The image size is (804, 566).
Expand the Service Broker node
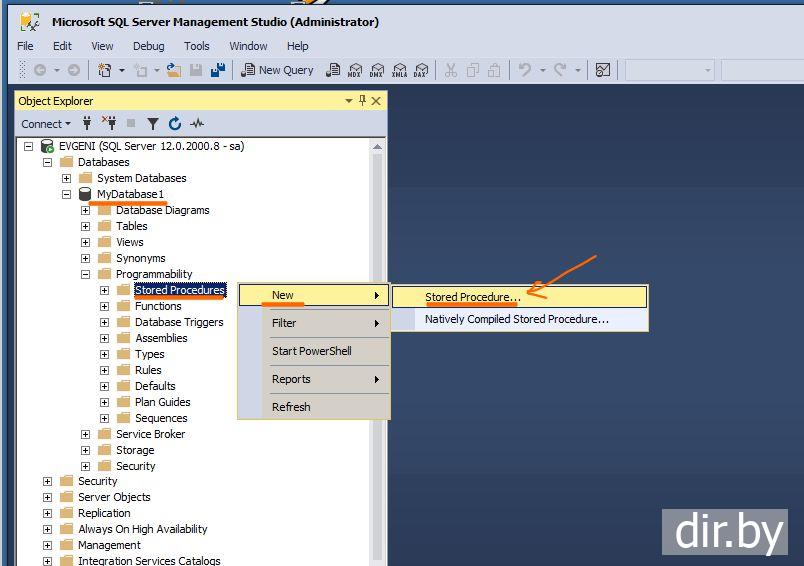coord(86,434)
